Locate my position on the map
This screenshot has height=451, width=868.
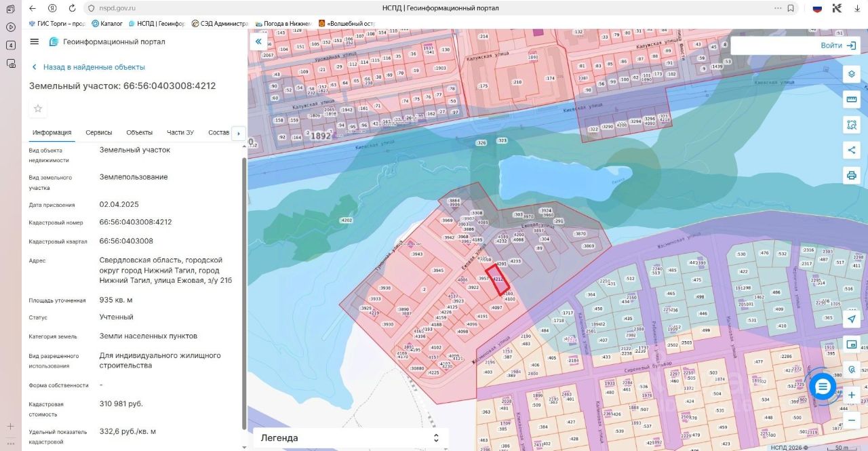851,319
